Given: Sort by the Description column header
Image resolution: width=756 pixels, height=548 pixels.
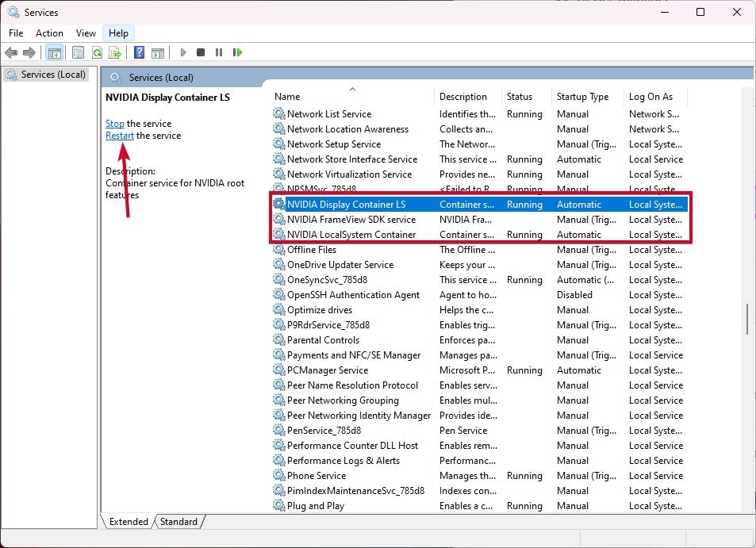Looking at the screenshot, I should coord(468,97).
